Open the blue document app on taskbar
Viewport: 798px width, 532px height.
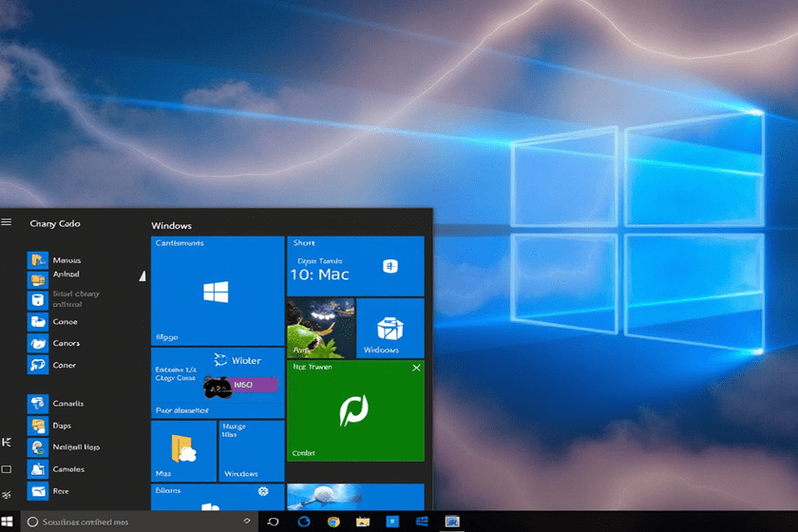tap(392, 522)
